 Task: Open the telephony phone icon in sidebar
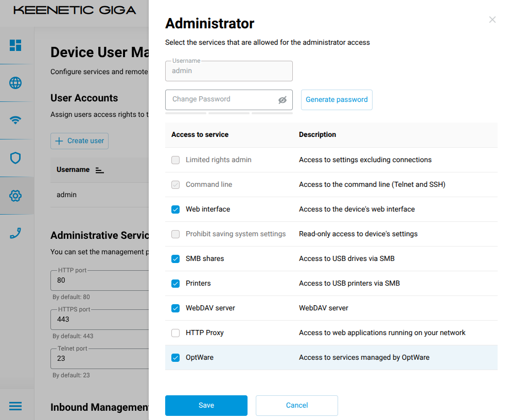(15, 233)
